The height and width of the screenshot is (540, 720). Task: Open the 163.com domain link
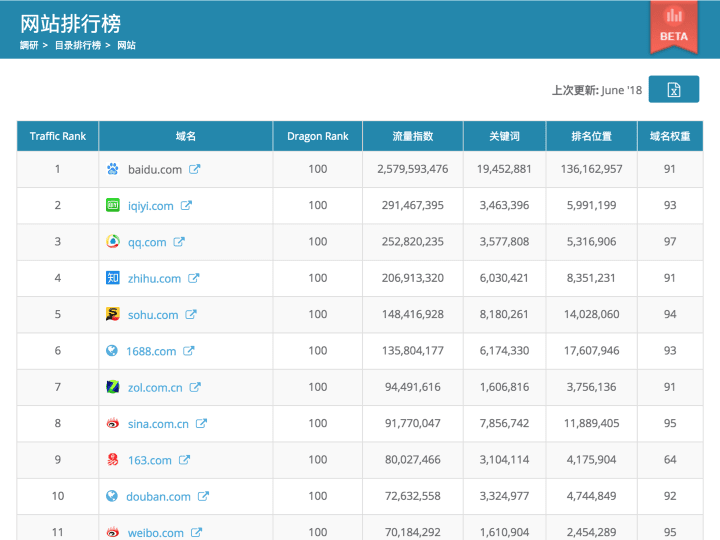[x=150, y=460]
